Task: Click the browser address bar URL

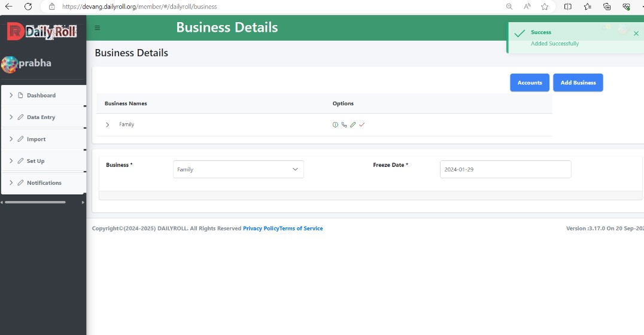Action: [139, 7]
